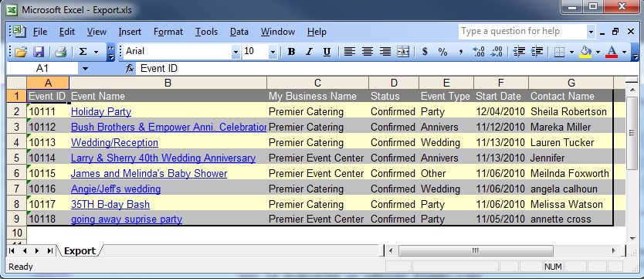Select the cell with Event ID 10116
644x279 pixels.
(48, 189)
